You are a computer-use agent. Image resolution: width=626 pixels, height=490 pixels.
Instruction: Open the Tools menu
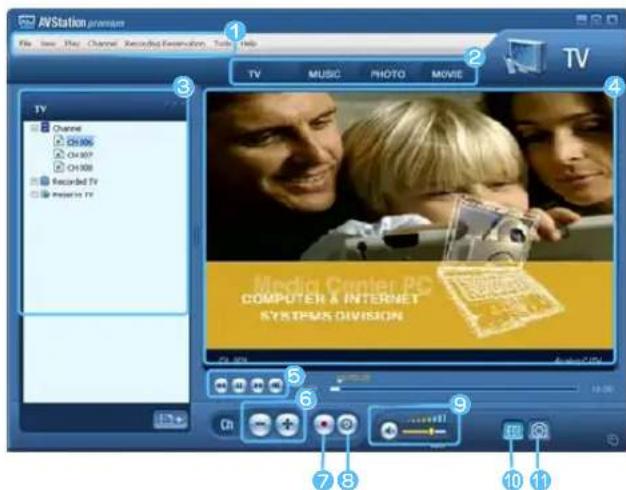click(222, 43)
